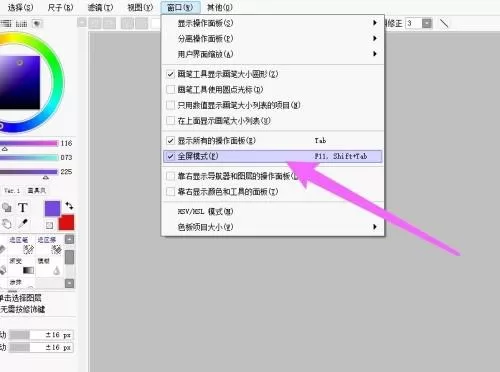Viewport: 500px width, 372px height.
Task: Click tool list scroll-down arrow button
Action: pos(69,283)
